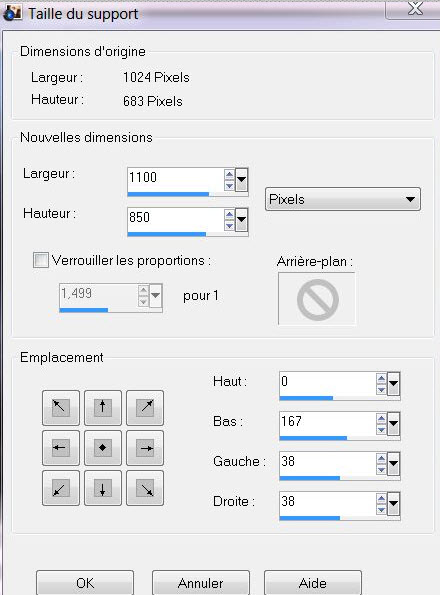Click the Arrière-plan color swatch
Viewport: 440px width, 595px height.
317,299
